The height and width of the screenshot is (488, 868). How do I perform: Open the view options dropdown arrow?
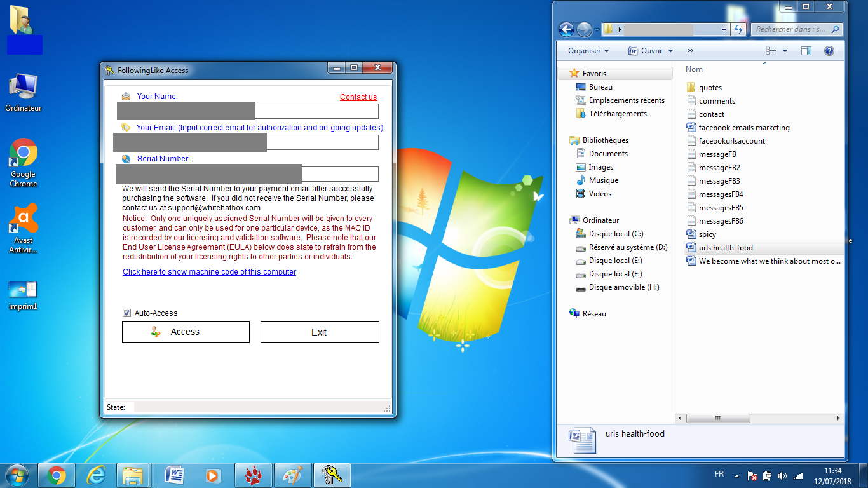pyautogui.click(x=785, y=51)
